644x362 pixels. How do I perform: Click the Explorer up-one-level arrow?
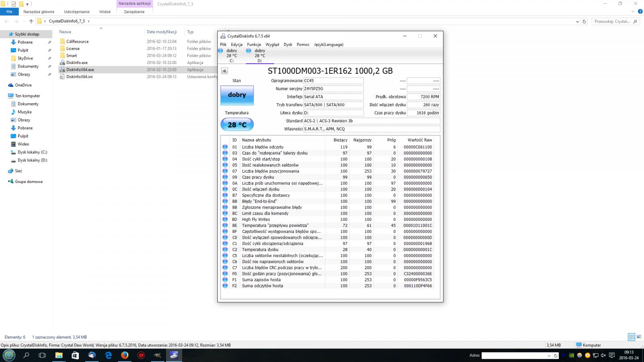point(31,21)
